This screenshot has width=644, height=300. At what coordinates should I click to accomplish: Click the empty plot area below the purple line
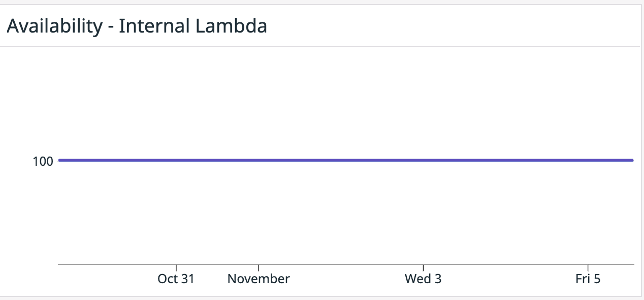pyautogui.click(x=345, y=214)
